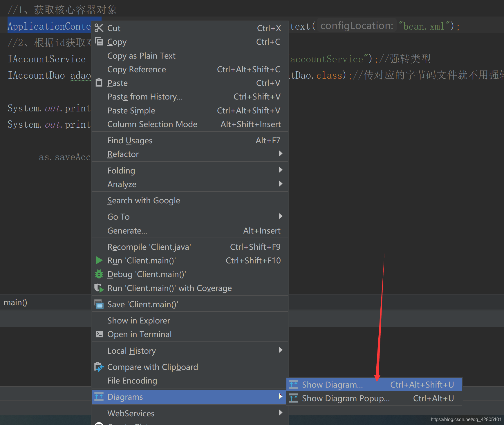Click the "bean.xml" string in code
This screenshot has width=504, height=425.
424,26
